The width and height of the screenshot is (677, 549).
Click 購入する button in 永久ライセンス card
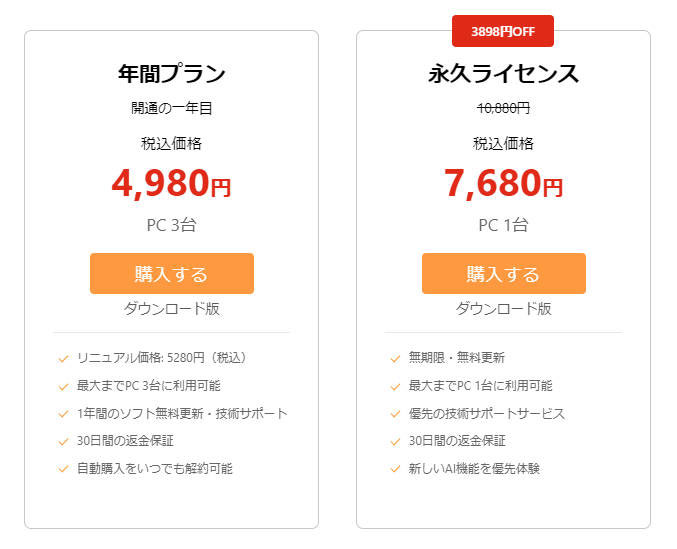503,274
